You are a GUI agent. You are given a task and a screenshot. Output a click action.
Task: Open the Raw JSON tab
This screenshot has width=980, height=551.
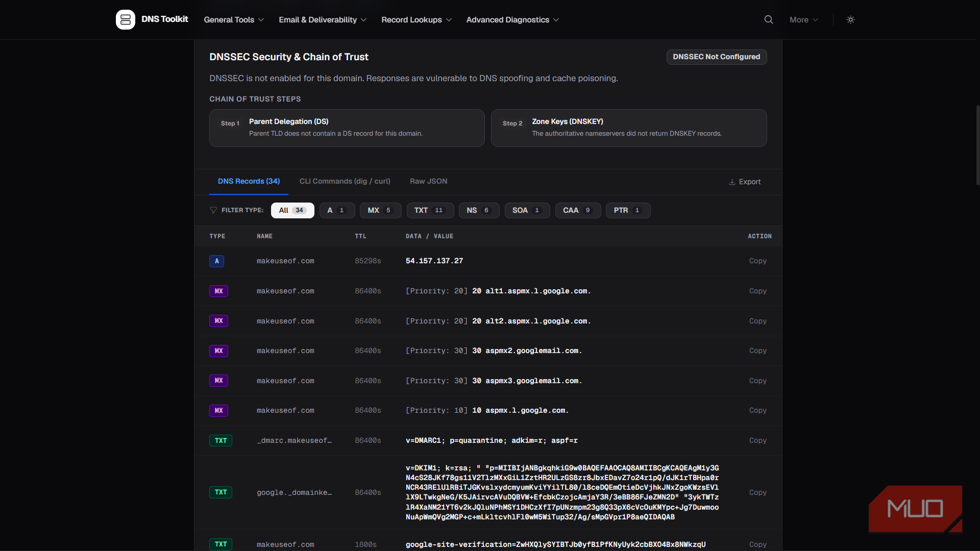428,181
